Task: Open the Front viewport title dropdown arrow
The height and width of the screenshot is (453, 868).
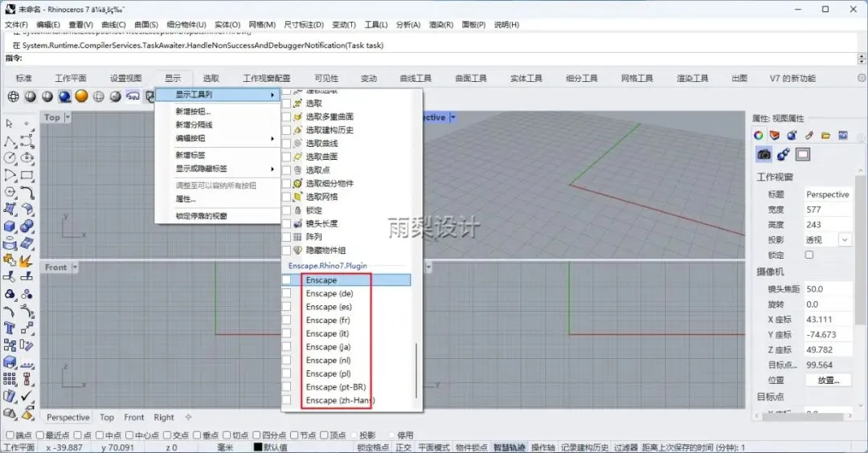Action: (75, 267)
